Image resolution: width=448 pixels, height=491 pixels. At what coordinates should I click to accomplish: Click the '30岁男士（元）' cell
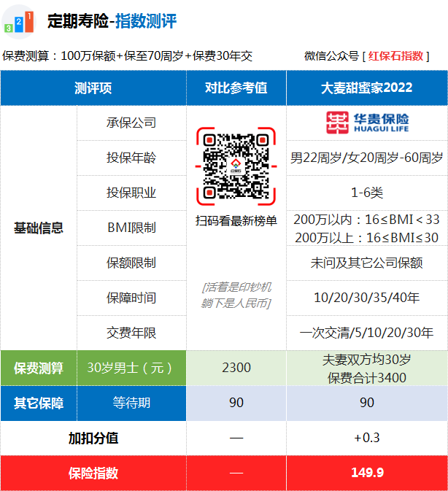pos(131,368)
